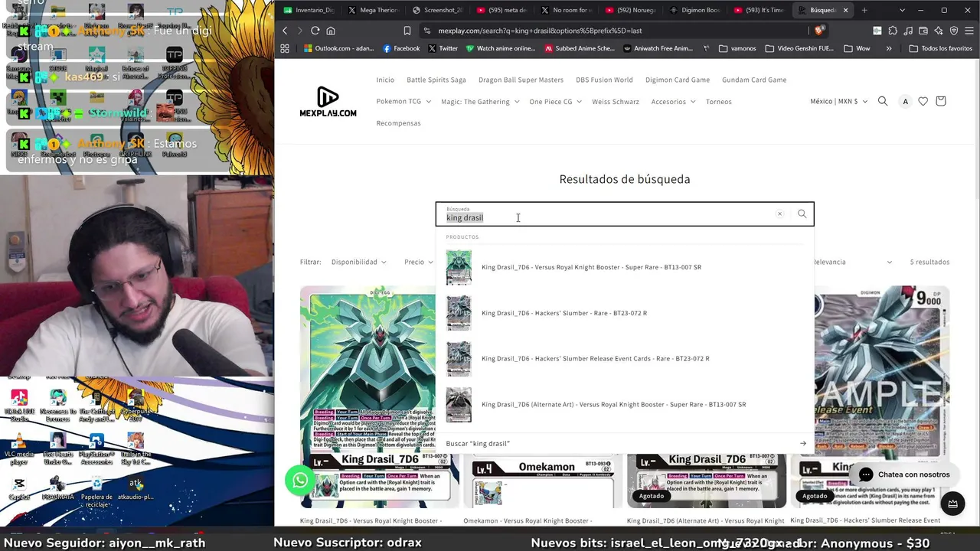Click the 'Buscar "king drasil"' search-all link
This screenshot has height=551, width=980.
click(x=625, y=443)
